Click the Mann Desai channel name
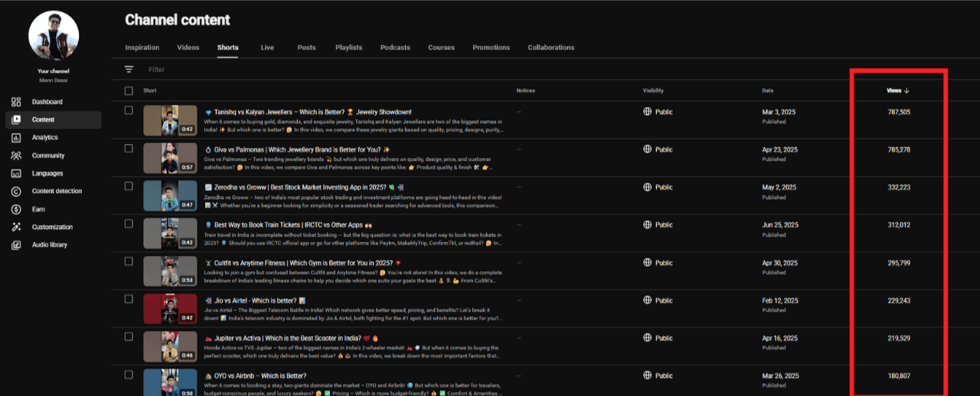This screenshot has height=396, width=980. point(54,80)
